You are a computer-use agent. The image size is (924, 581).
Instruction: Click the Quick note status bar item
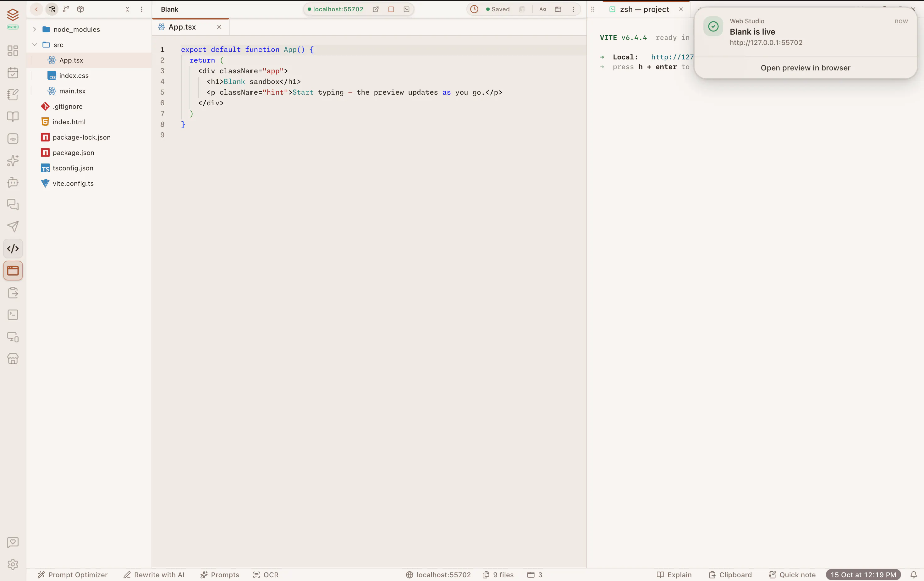pyautogui.click(x=792, y=574)
